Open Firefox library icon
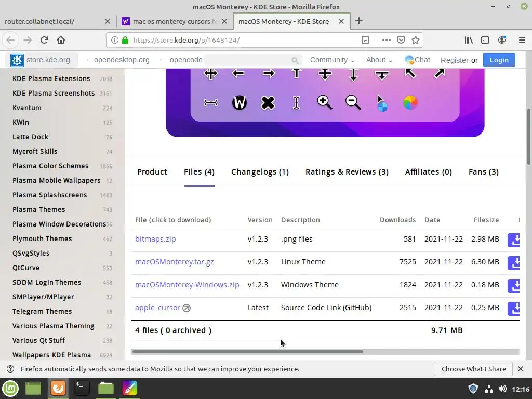532x399 pixels. [469, 40]
